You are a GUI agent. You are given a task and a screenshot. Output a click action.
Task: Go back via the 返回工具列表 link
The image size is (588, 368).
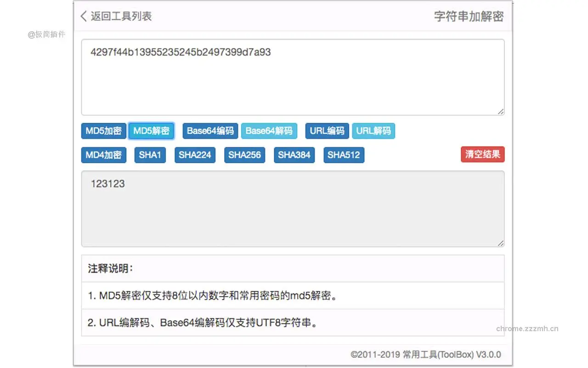tap(116, 17)
